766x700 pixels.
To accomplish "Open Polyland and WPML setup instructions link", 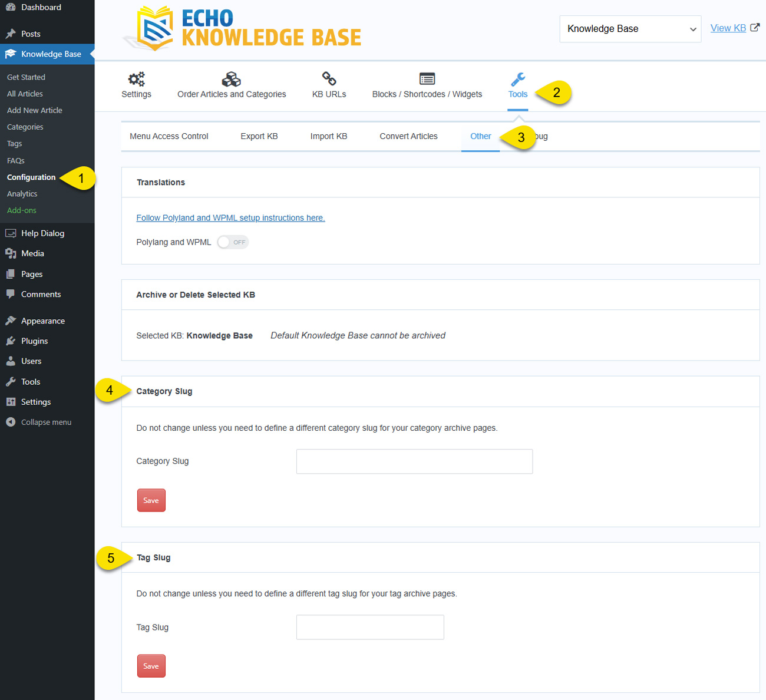I will pos(231,218).
